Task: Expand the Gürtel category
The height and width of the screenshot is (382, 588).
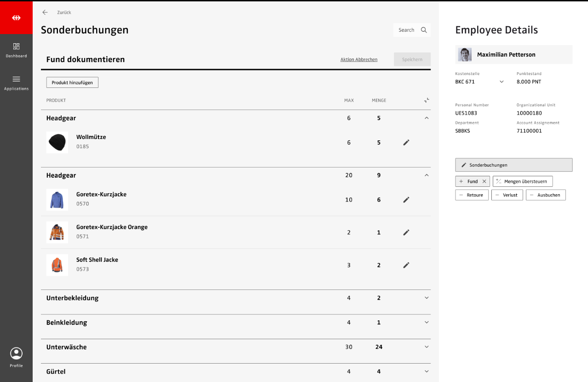Action: (427, 371)
